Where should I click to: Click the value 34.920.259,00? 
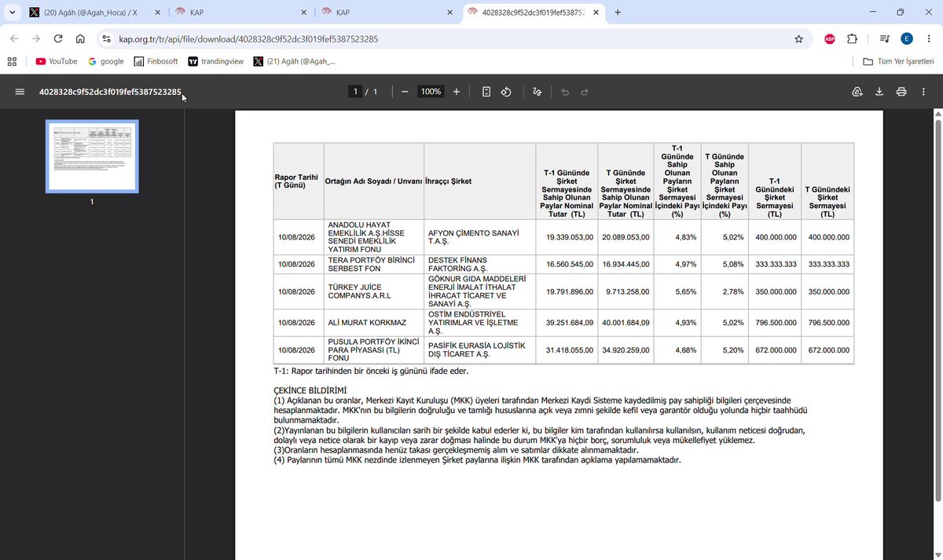pos(625,350)
